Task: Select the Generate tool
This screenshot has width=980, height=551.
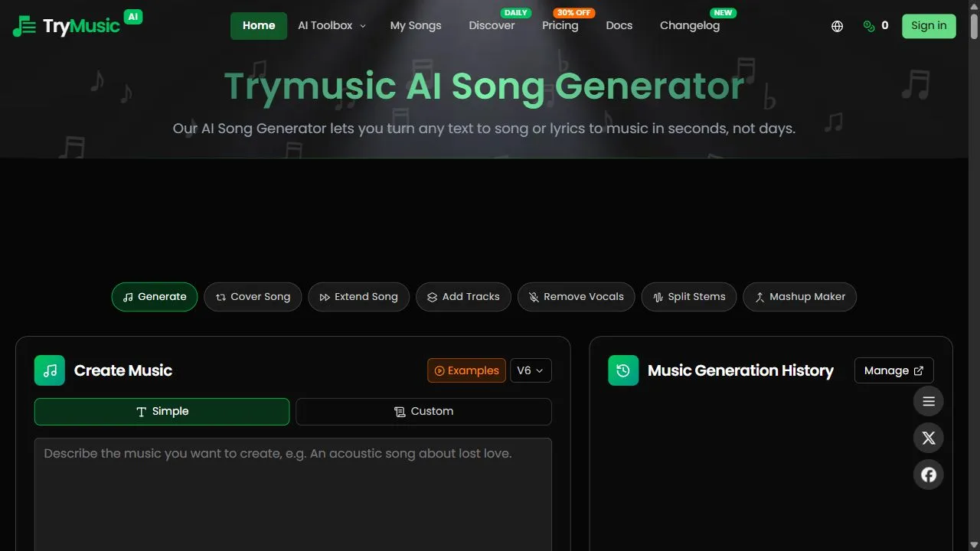Action: point(155,297)
